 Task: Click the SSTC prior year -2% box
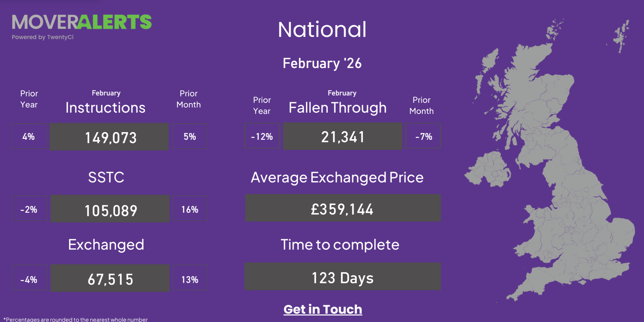pyautogui.click(x=29, y=209)
